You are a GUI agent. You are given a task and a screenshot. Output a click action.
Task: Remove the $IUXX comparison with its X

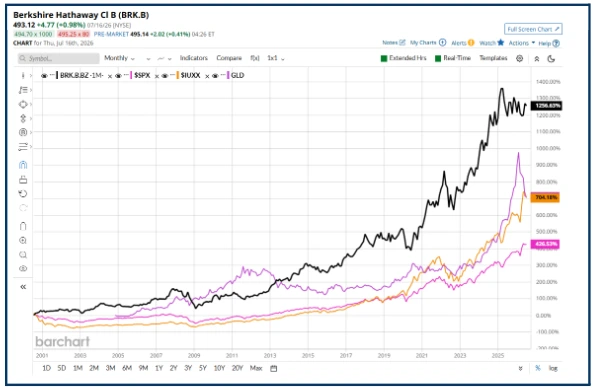click(x=207, y=76)
